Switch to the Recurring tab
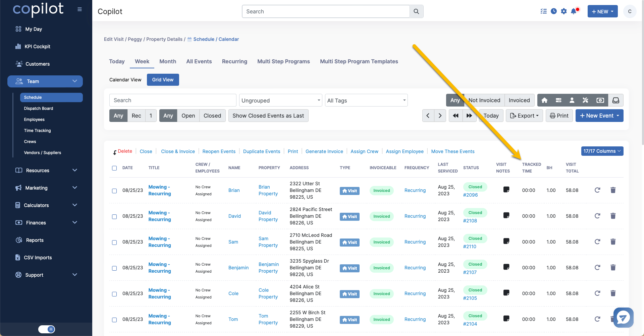Screen dimensions: 644x336 coord(234,61)
